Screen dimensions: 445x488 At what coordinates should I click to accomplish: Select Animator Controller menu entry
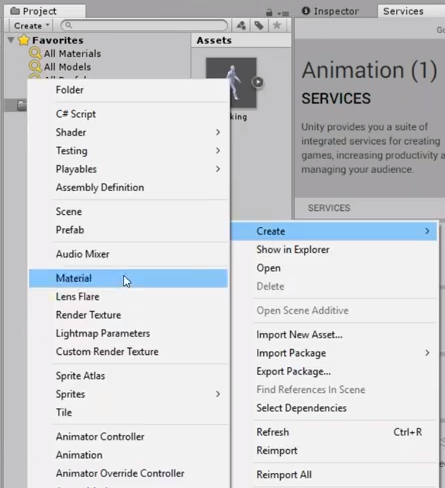(x=129, y=437)
